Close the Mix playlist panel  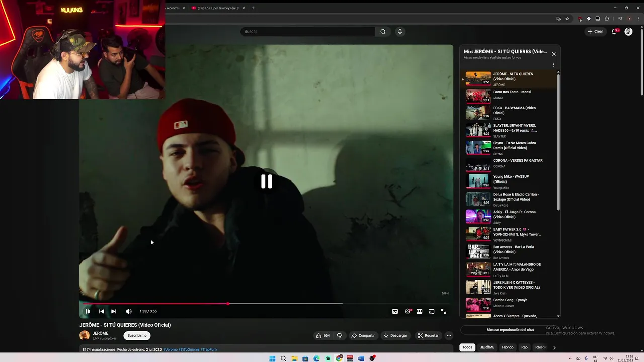click(554, 54)
